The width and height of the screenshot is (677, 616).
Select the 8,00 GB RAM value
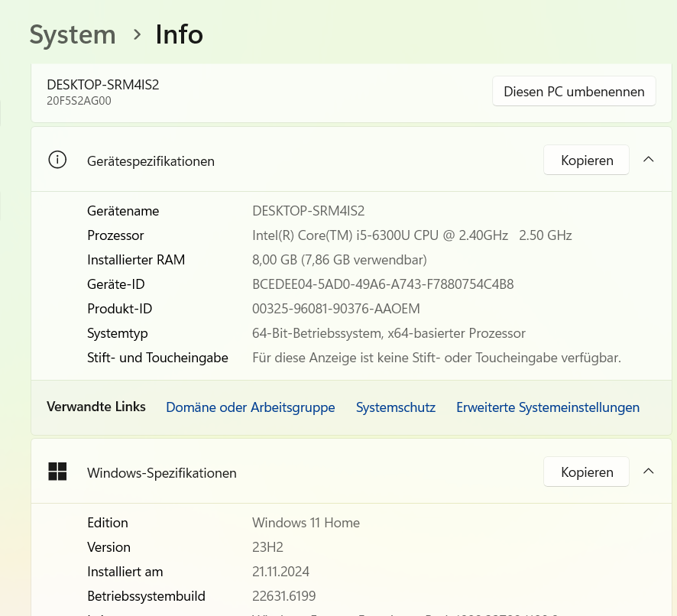click(339, 260)
